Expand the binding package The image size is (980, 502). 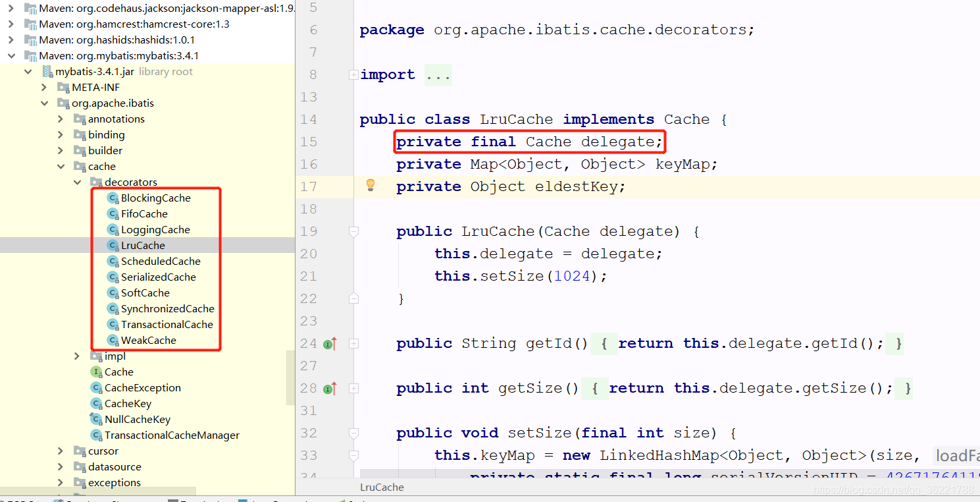tap(61, 134)
